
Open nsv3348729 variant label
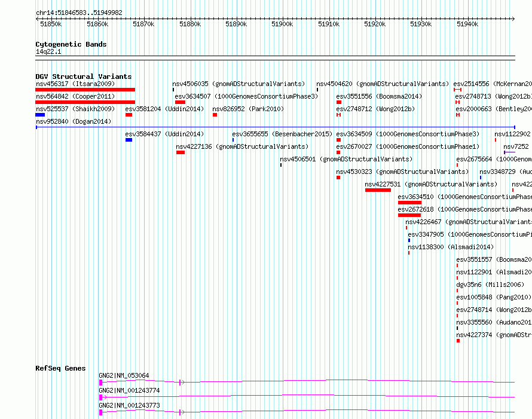[506, 172]
